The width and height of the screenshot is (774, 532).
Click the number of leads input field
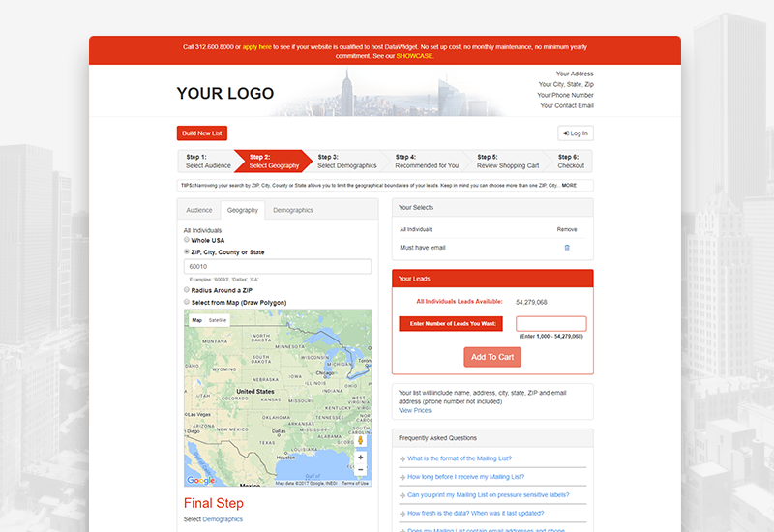coord(551,324)
